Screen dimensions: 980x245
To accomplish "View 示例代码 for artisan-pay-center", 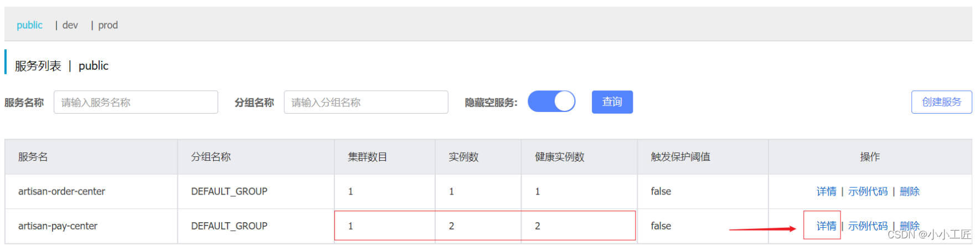I will [868, 226].
